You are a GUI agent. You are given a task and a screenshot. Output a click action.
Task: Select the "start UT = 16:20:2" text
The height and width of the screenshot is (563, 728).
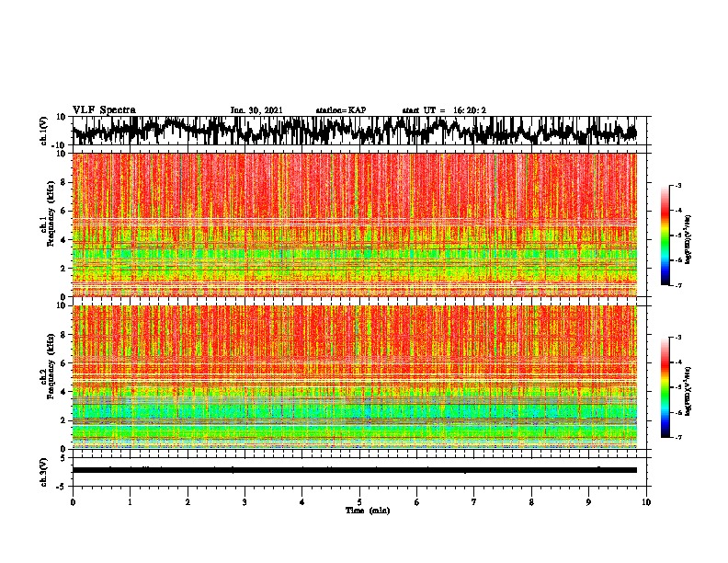click(444, 110)
